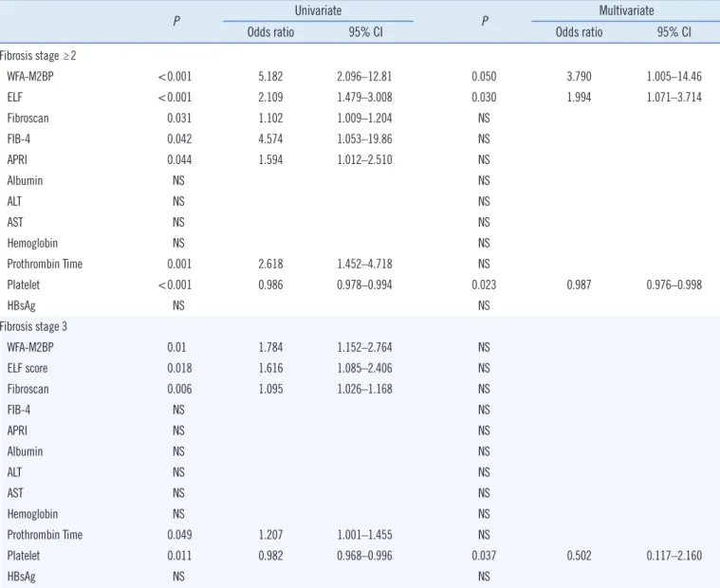Screen dimensions: 720x588
Task: Select multivariate odds ratio 1.994
Action: pos(579,98)
